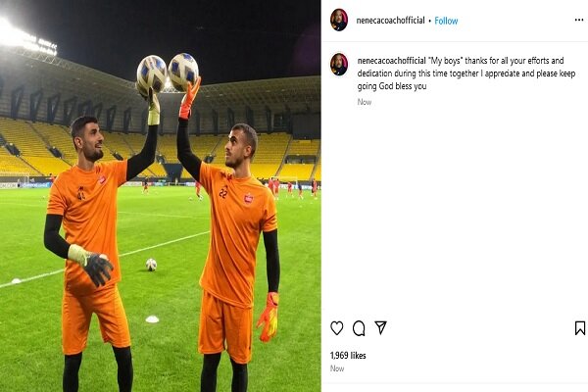Screen dimensions: 588x392
Task: Open comments with the speech bubble icon
Action: click(x=359, y=328)
